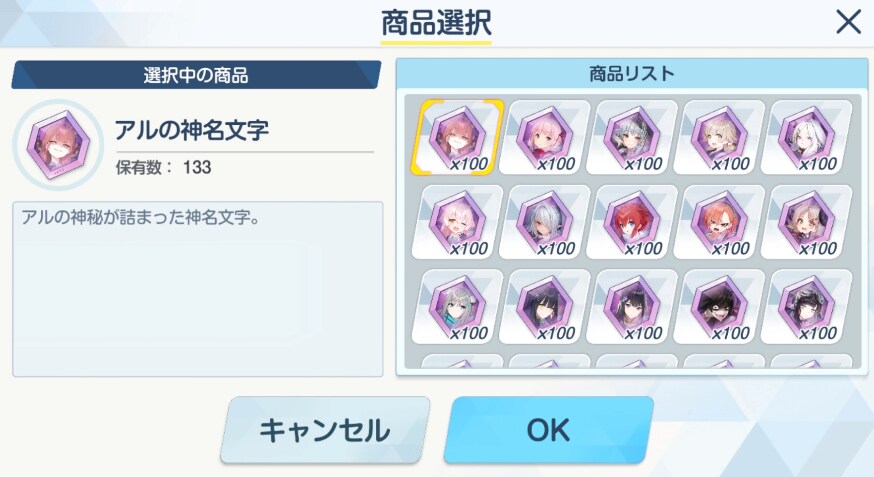This screenshot has width=874, height=477.
Task: Select the orange-haired angry-face eleph
Action: coord(719,222)
